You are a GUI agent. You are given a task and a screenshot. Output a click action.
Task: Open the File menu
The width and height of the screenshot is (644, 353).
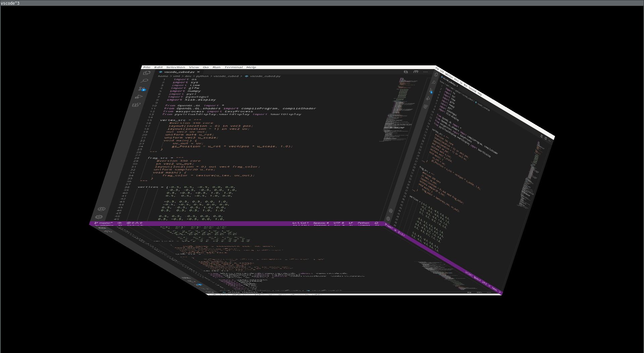tap(147, 67)
